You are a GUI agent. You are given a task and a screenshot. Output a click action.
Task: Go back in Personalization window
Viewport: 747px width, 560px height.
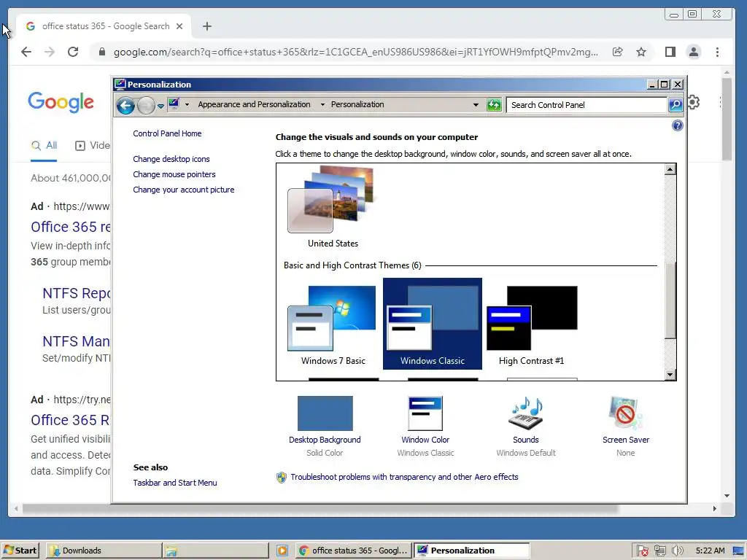coord(125,105)
